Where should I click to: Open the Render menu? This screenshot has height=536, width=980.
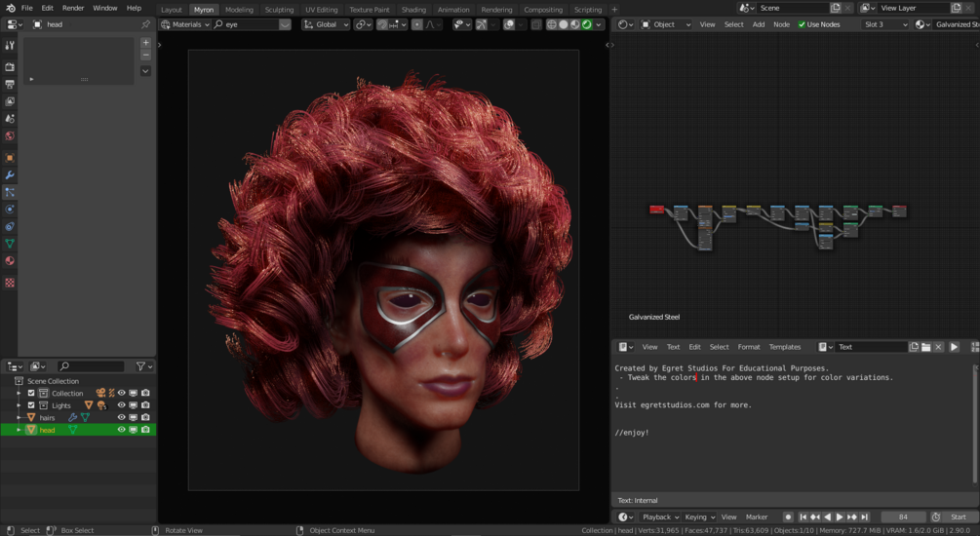(73, 8)
